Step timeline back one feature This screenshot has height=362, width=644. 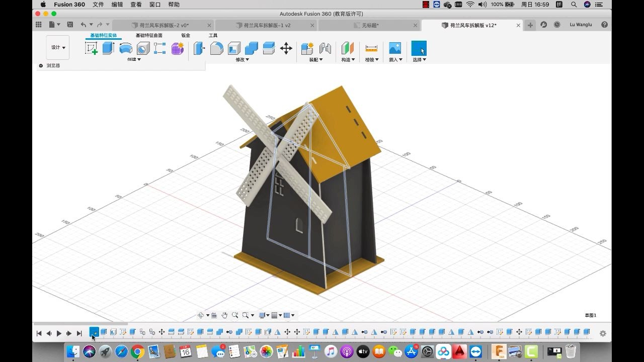49,333
